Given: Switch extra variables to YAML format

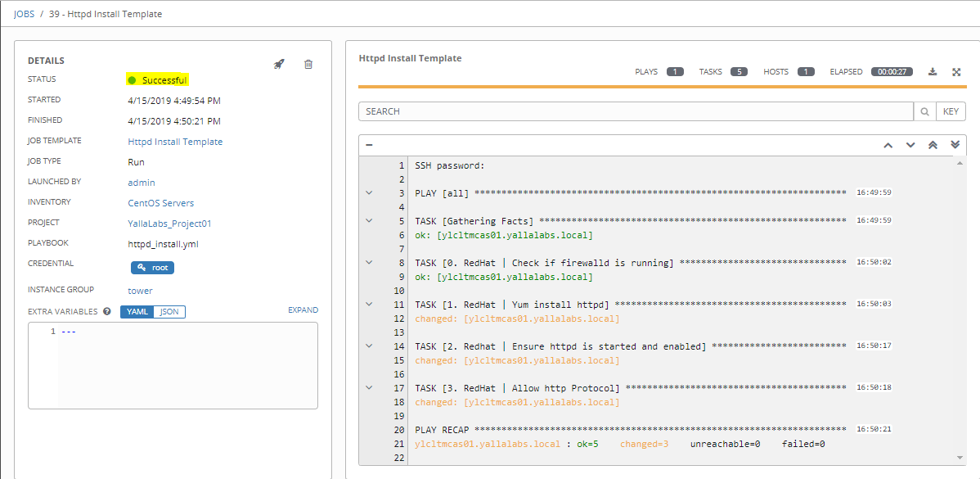Looking at the screenshot, I should pos(137,311).
